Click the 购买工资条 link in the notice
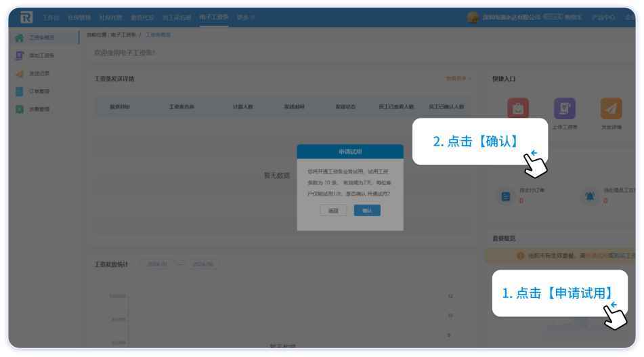 click(624, 255)
